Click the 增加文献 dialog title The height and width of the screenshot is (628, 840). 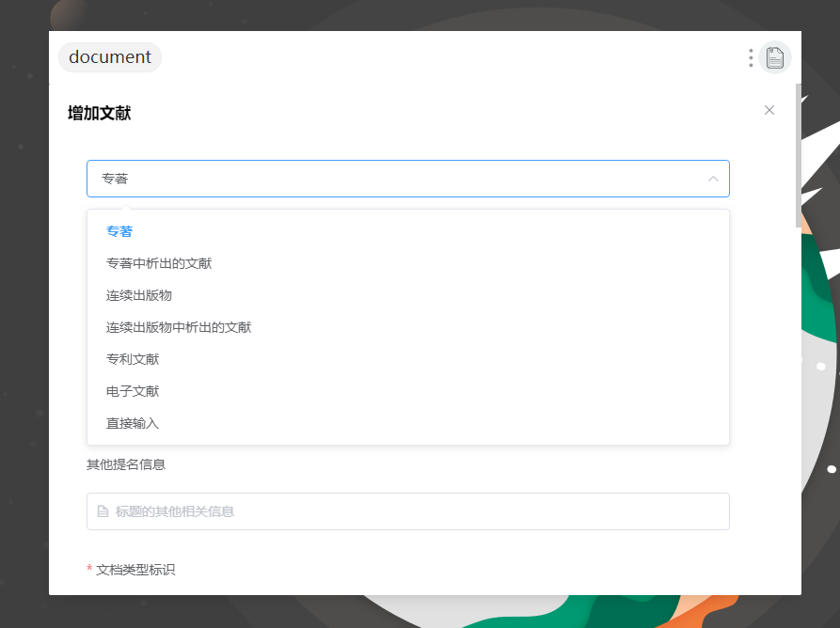pos(99,114)
